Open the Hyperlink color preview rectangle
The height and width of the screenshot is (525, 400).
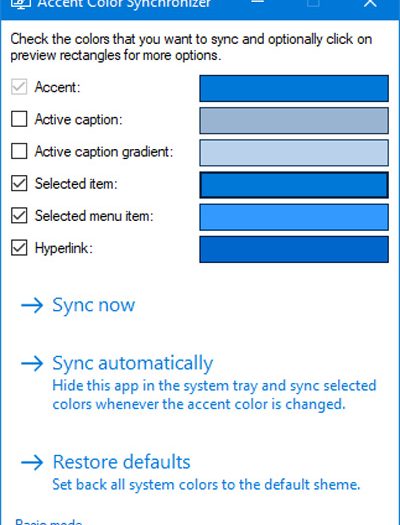click(x=294, y=249)
